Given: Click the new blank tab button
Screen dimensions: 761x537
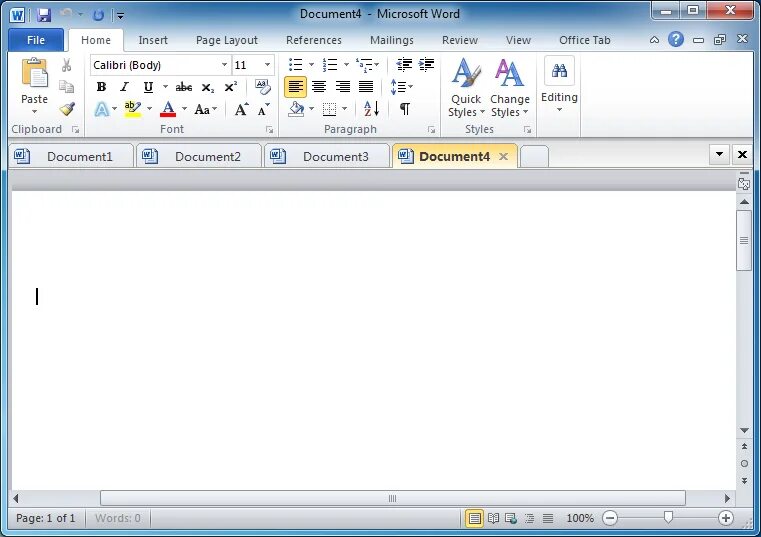Looking at the screenshot, I should coord(534,156).
